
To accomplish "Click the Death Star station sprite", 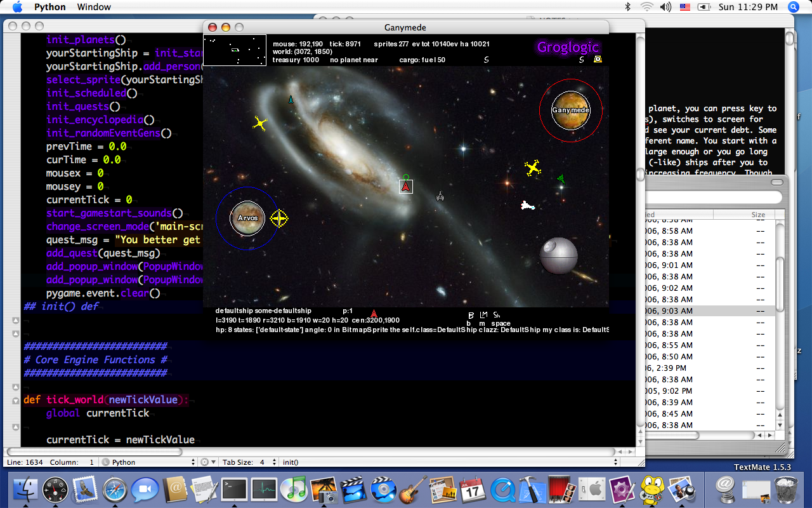I will click(558, 255).
